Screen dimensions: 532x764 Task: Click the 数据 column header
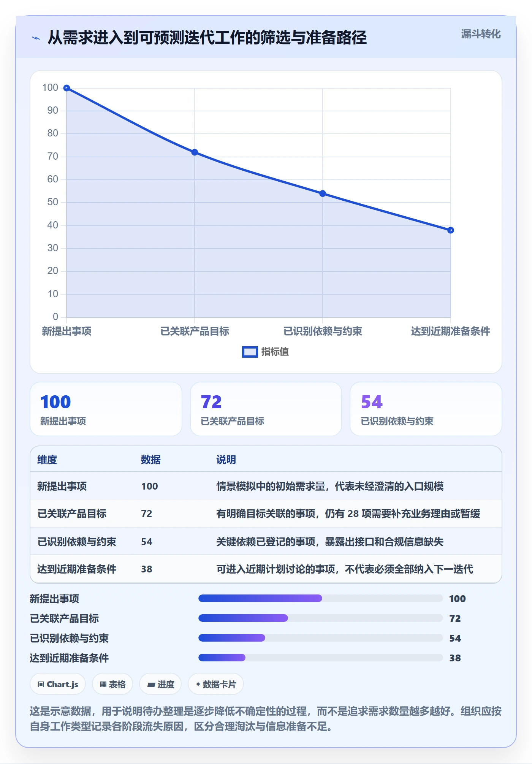click(x=151, y=460)
